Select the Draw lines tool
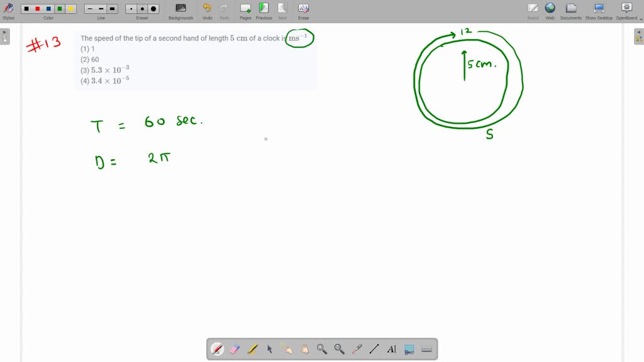Image resolution: width=644 pixels, height=362 pixels. pos(374,349)
